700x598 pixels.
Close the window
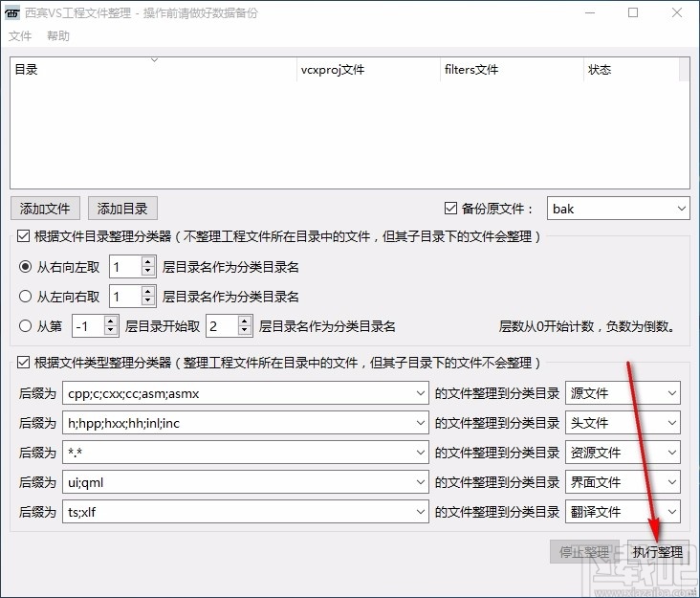[677, 13]
